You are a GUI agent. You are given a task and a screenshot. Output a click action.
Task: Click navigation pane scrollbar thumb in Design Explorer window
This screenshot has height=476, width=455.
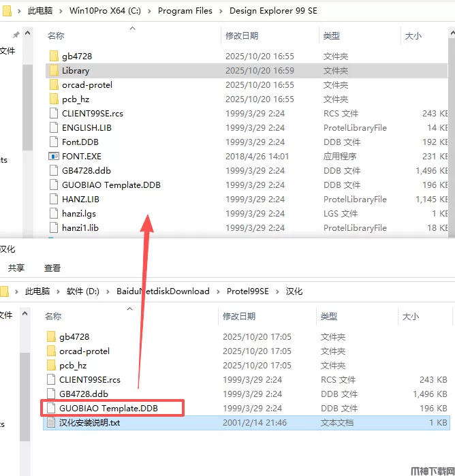[28, 108]
